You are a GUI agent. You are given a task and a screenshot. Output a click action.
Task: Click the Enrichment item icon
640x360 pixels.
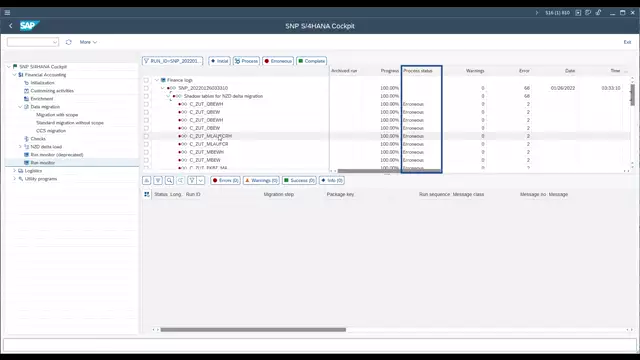[27, 99]
